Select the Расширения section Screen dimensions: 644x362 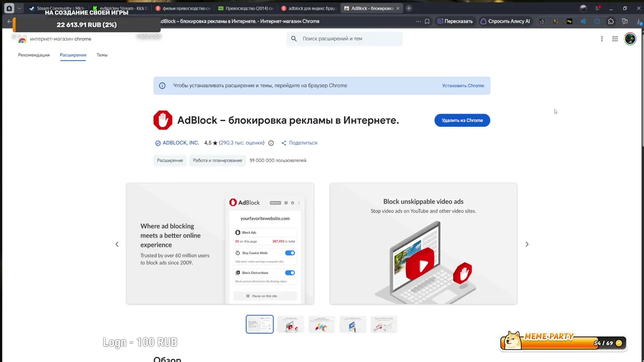point(73,55)
